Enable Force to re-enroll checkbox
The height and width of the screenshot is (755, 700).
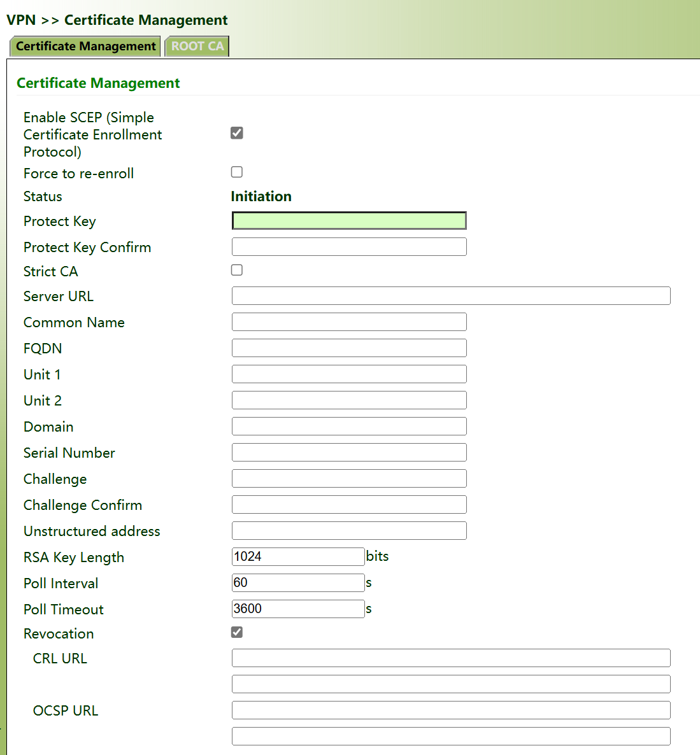[x=237, y=172]
